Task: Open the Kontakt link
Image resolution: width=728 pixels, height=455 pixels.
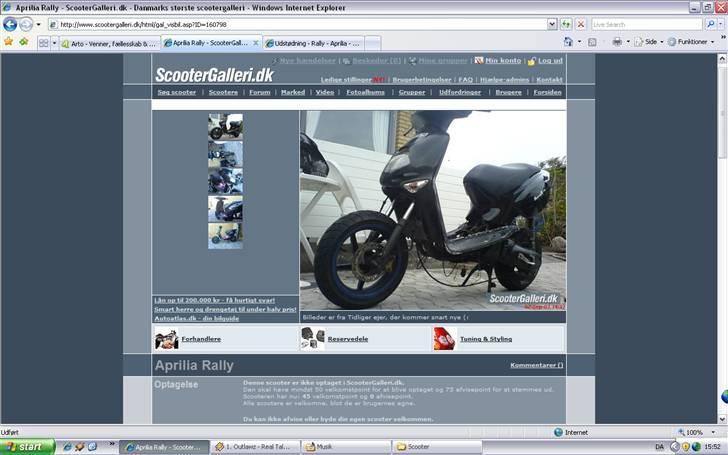Action: pos(549,79)
